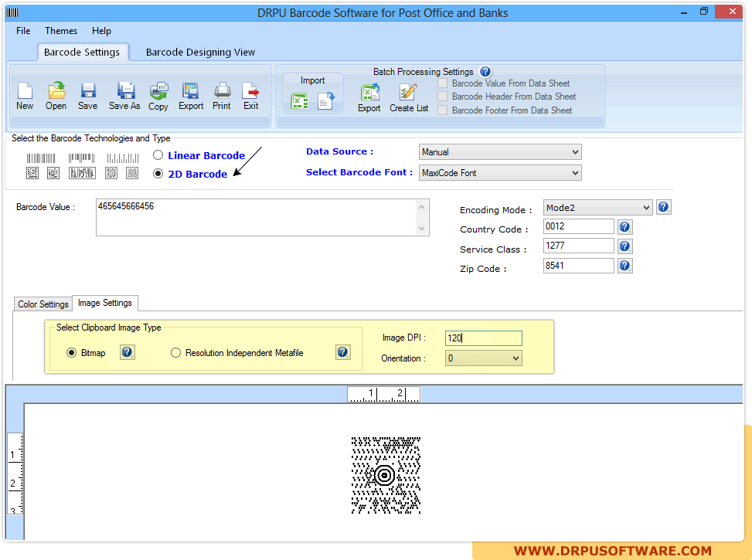The image size is (752, 560).
Task: Select Resolution Independent Metafile option
Action: pyautogui.click(x=175, y=353)
